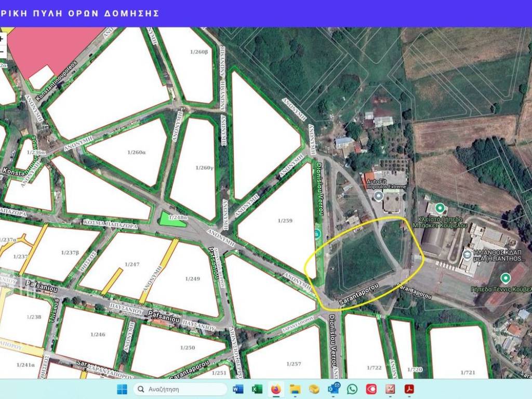Open WhatsApp from the taskbar
532x399 pixels.
(352, 389)
